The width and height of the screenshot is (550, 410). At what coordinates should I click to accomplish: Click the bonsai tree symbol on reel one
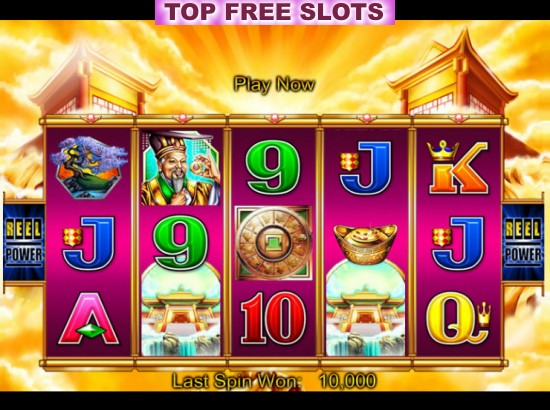[x=89, y=168]
